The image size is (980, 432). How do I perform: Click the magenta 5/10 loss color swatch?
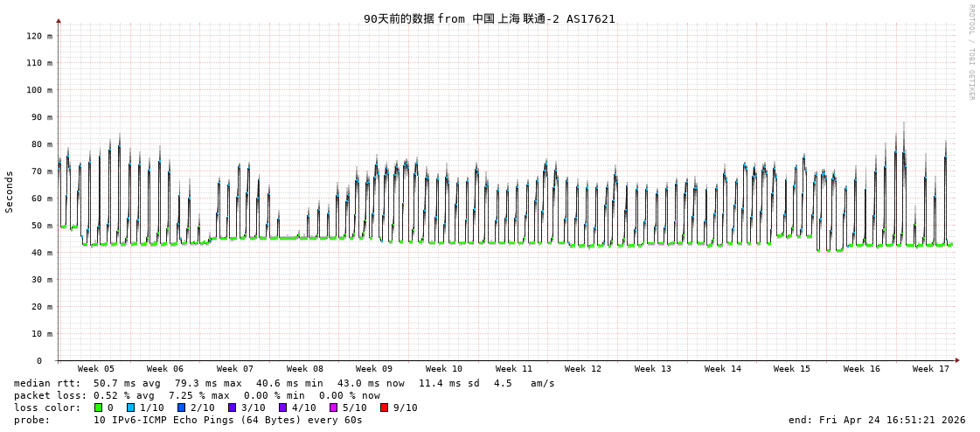click(x=333, y=408)
